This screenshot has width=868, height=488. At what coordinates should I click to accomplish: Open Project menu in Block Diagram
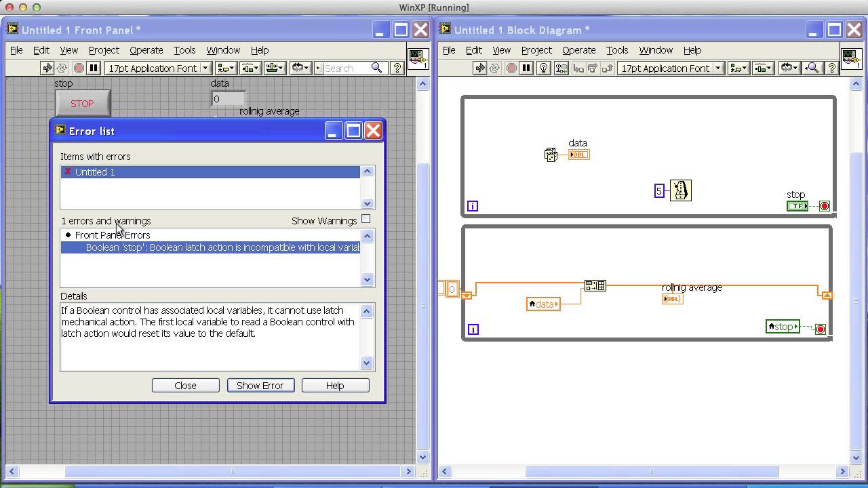[x=536, y=50]
